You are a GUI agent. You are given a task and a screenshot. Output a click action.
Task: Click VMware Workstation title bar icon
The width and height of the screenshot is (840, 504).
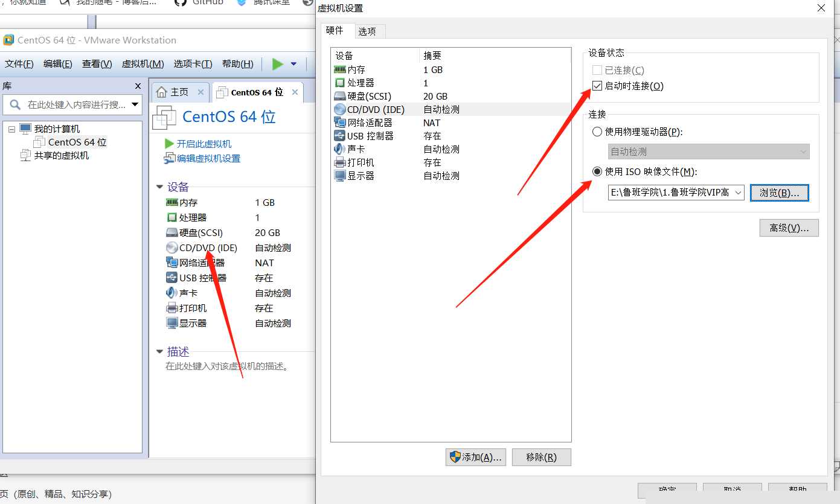[x=8, y=40]
